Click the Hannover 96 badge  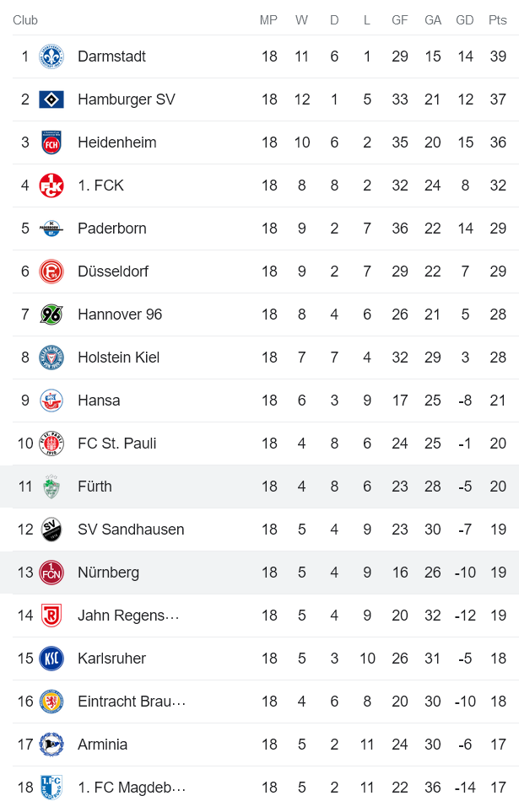52,314
